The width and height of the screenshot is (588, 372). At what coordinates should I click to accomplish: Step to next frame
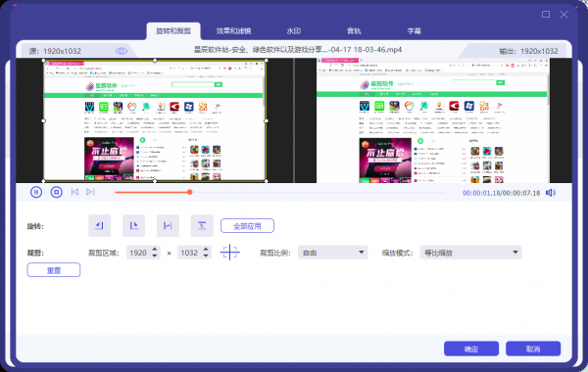[x=90, y=192]
